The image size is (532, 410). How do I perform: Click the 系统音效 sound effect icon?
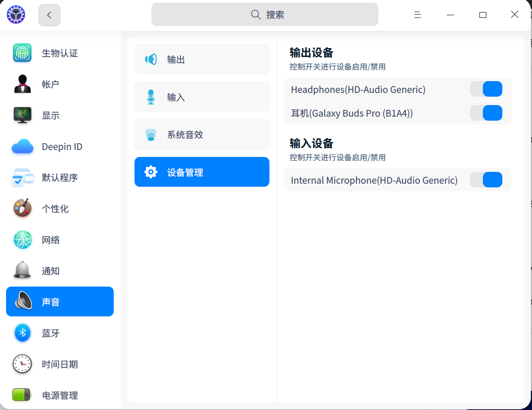pos(151,134)
